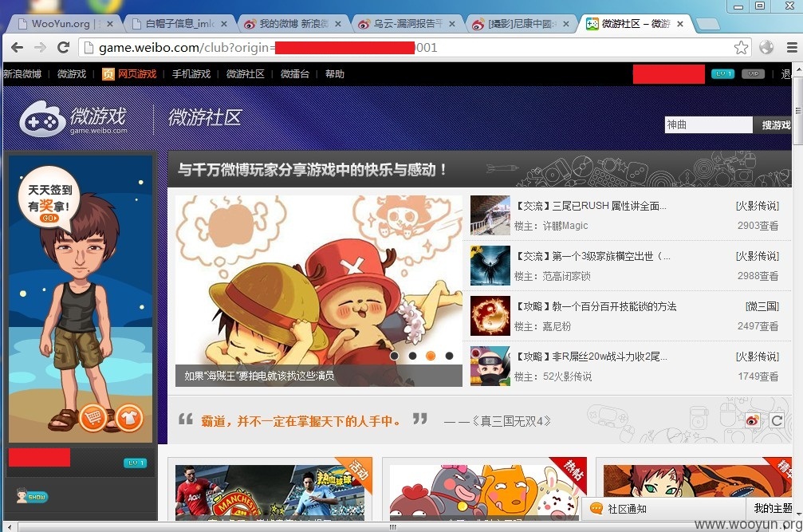
Task: Open the football 活动 card image
Action: pyautogui.click(x=270, y=493)
